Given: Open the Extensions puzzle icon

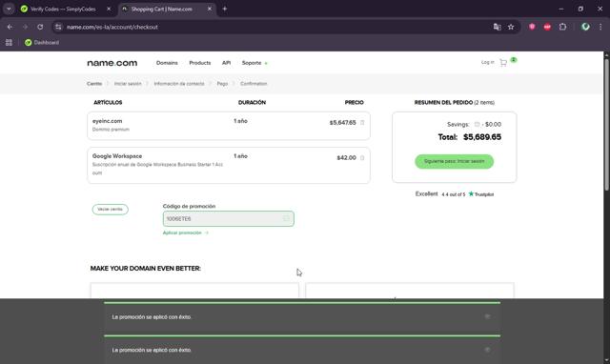Looking at the screenshot, I should pos(562,27).
